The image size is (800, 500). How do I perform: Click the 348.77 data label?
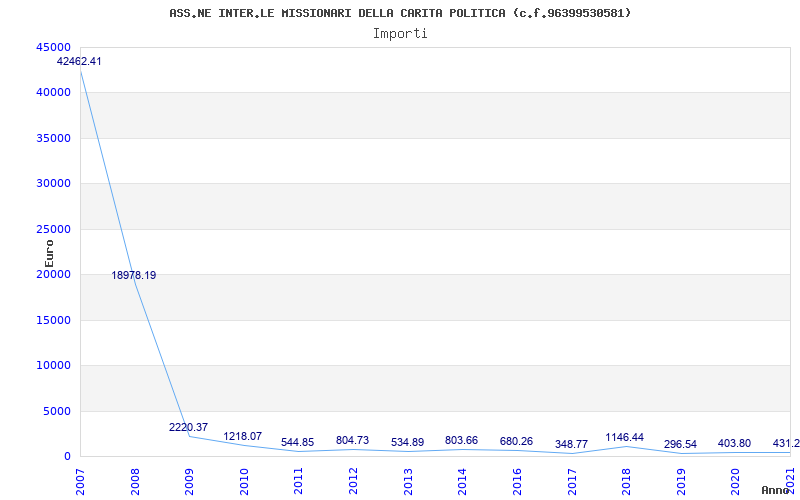(x=571, y=444)
